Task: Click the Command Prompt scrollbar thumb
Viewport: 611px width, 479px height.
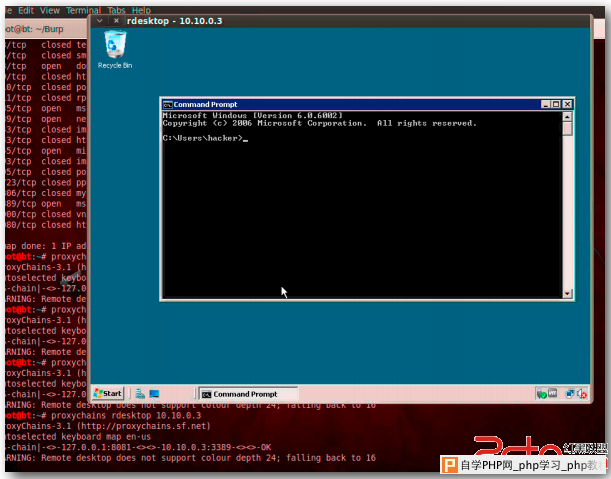Action: (x=567, y=128)
